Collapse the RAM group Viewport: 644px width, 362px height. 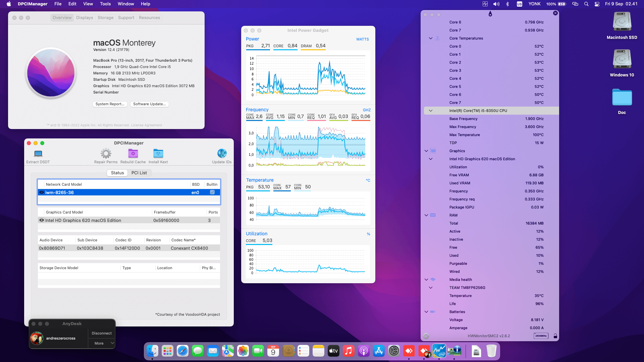click(x=426, y=215)
